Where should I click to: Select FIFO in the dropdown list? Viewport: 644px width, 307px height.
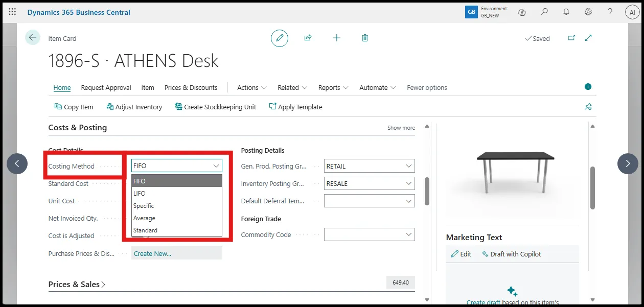click(x=177, y=181)
